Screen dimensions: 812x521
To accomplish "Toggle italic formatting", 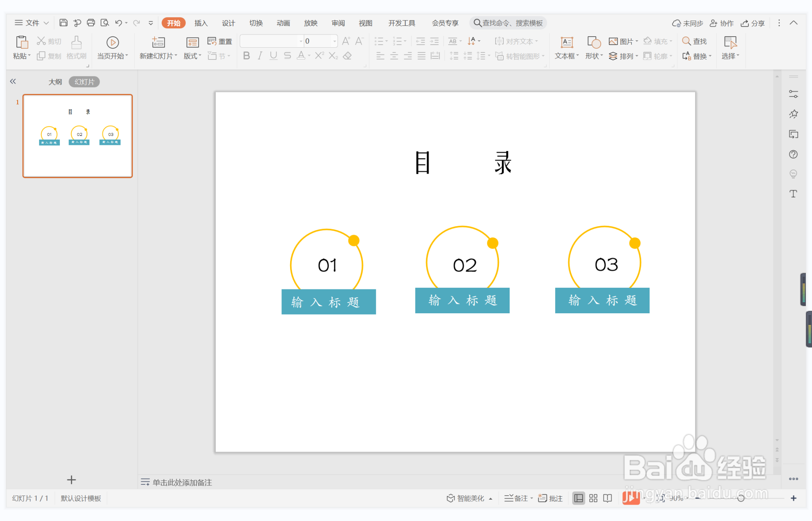I will tap(260, 56).
